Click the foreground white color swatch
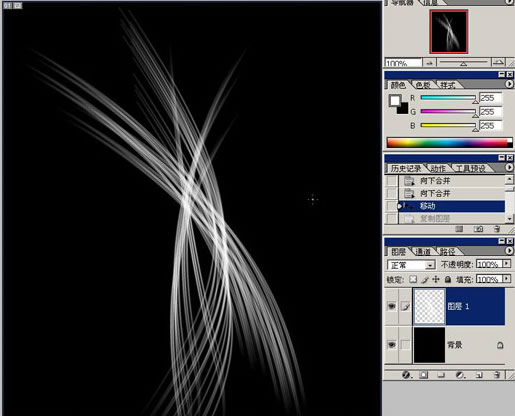The width and height of the screenshot is (515, 416). pos(395,100)
